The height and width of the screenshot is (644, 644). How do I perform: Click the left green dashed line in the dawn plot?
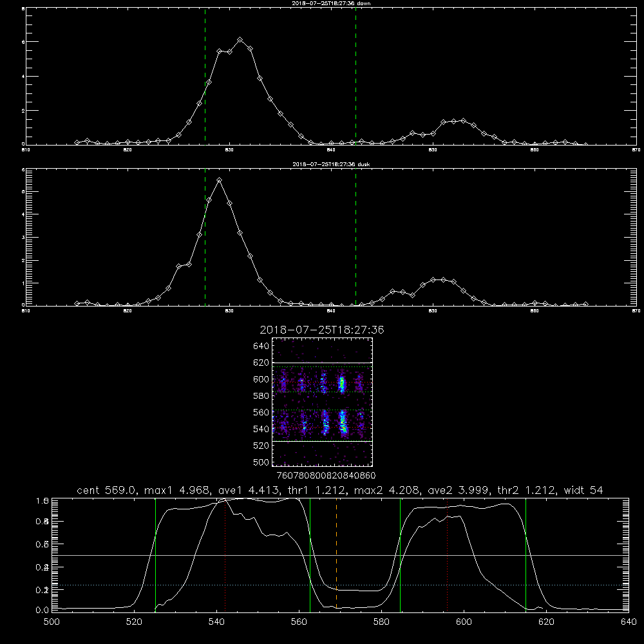point(205,76)
